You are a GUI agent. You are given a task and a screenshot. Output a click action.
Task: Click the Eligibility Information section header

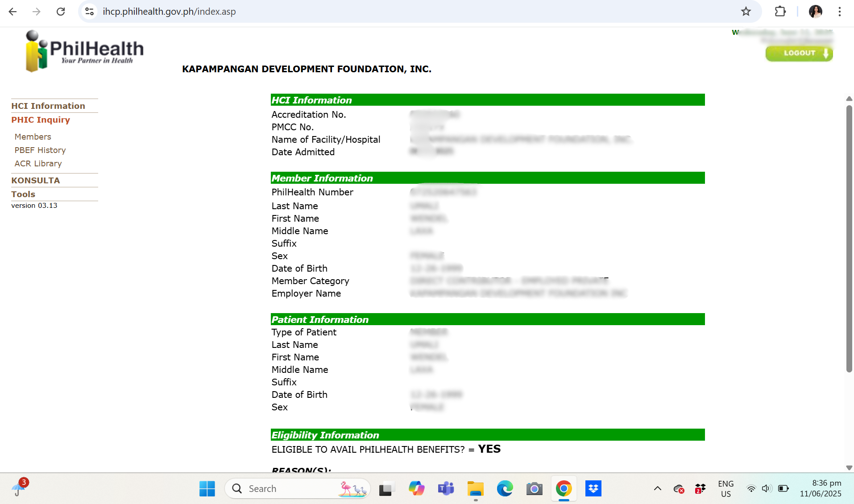click(x=488, y=435)
